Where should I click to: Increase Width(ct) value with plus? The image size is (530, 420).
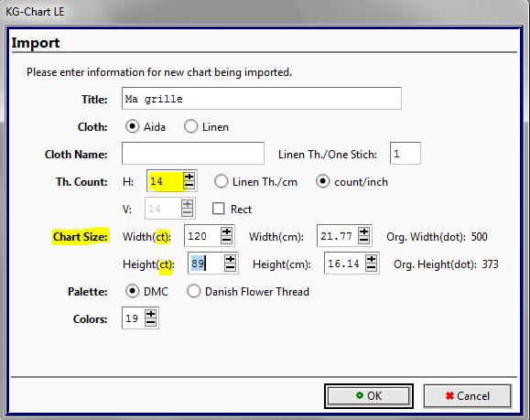coord(226,232)
